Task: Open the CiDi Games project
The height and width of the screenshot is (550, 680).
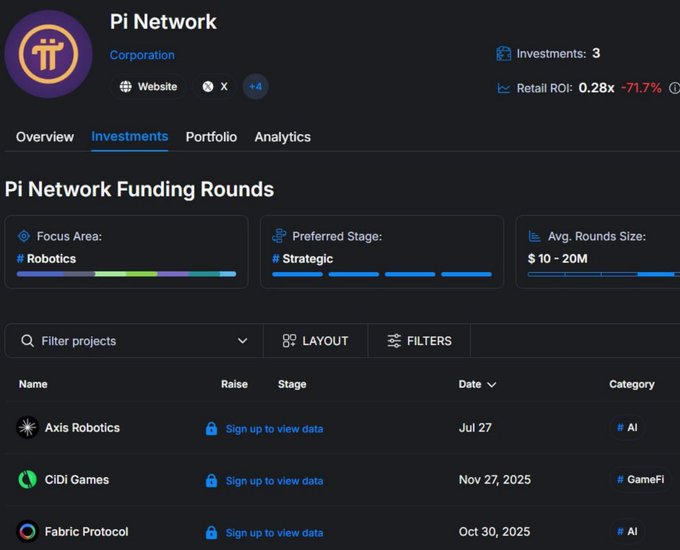Action: point(77,480)
